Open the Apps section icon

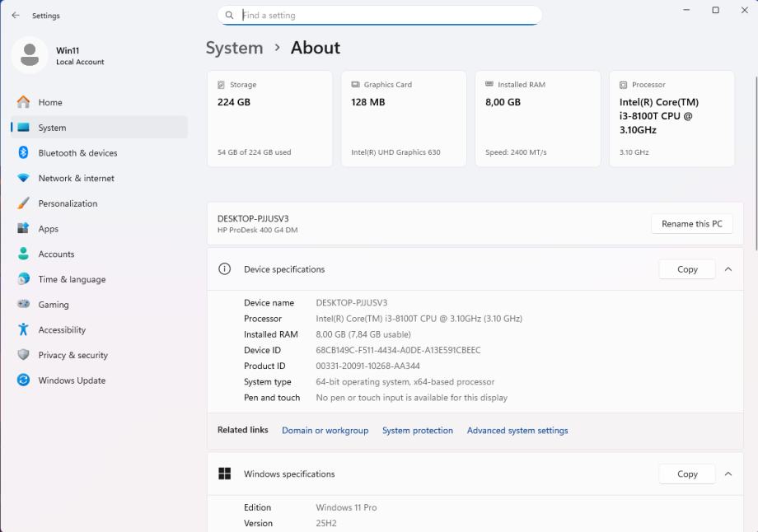point(23,229)
